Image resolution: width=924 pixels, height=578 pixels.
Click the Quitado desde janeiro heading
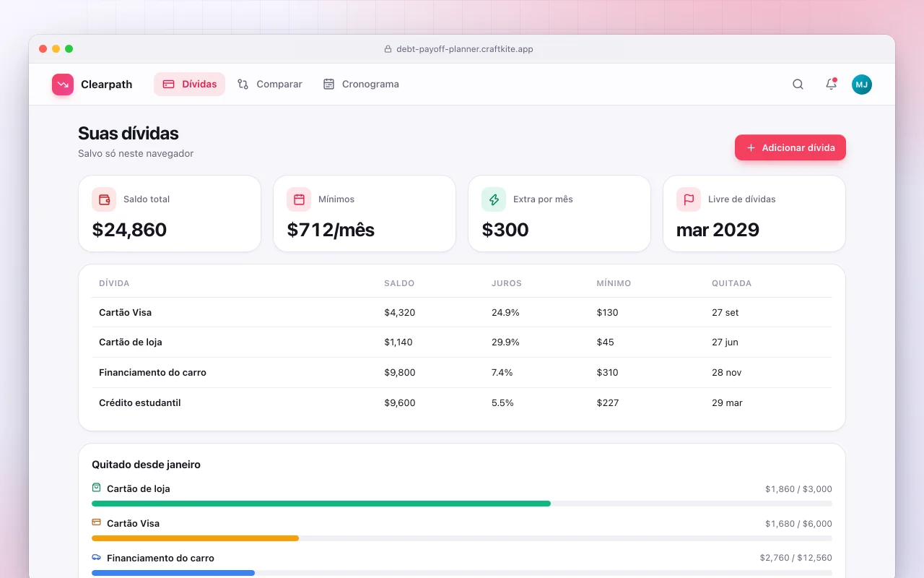coord(146,465)
